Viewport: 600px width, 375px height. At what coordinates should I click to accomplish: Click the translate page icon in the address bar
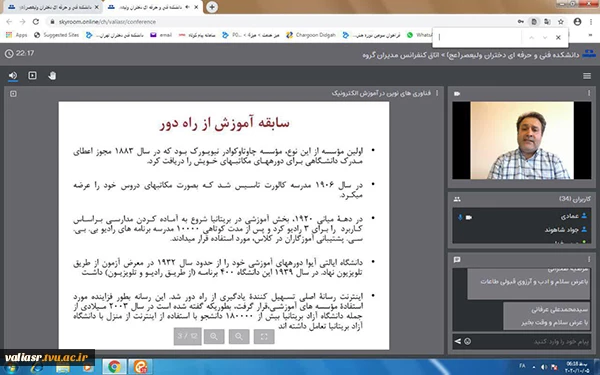[x=547, y=22]
